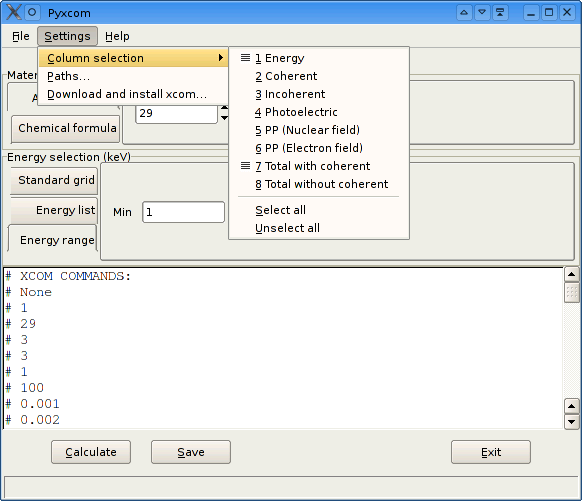Click the Min energy input field

pyautogui.click(x=183, y=212)
